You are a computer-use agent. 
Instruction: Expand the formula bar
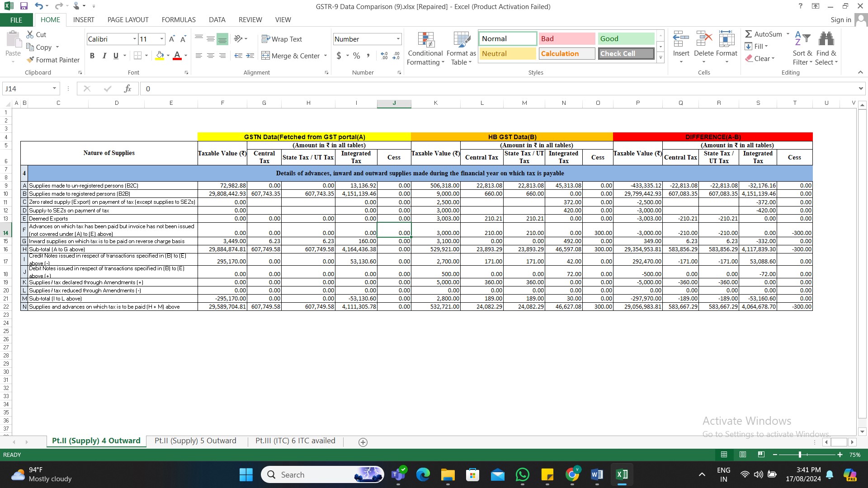(860, 89)
